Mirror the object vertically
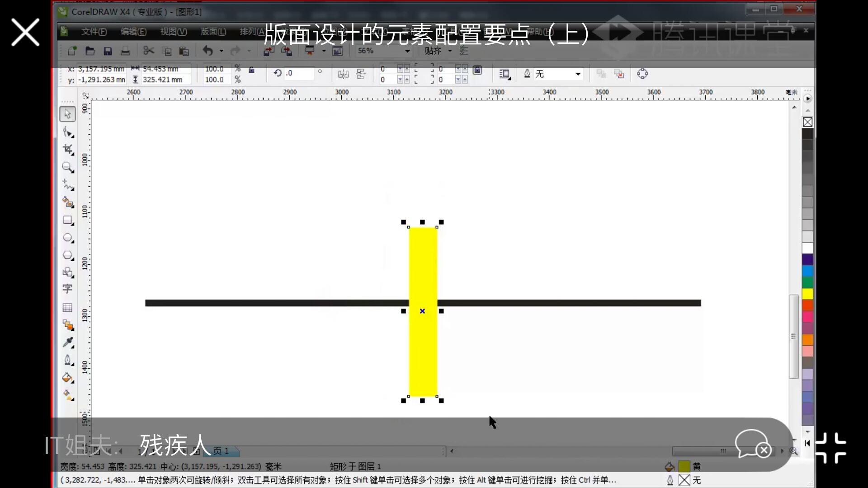868x488 pixels. (361, 74)
